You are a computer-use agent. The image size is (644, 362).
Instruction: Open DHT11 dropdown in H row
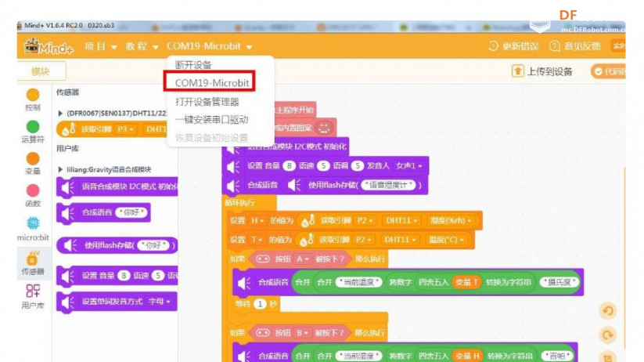[x=401, y=220]
